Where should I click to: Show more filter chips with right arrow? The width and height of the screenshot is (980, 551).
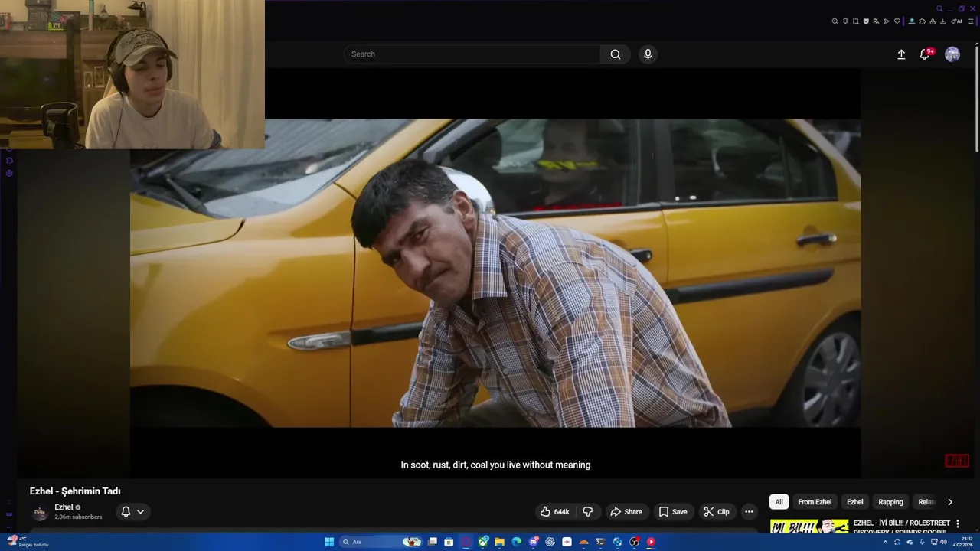tap(950, 502)
